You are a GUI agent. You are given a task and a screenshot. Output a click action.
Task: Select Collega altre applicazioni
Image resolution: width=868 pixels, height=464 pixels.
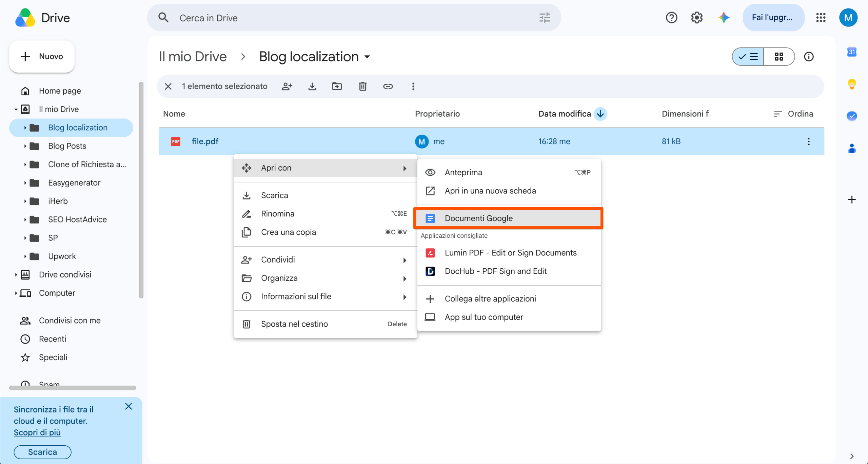tap(509, 299)
